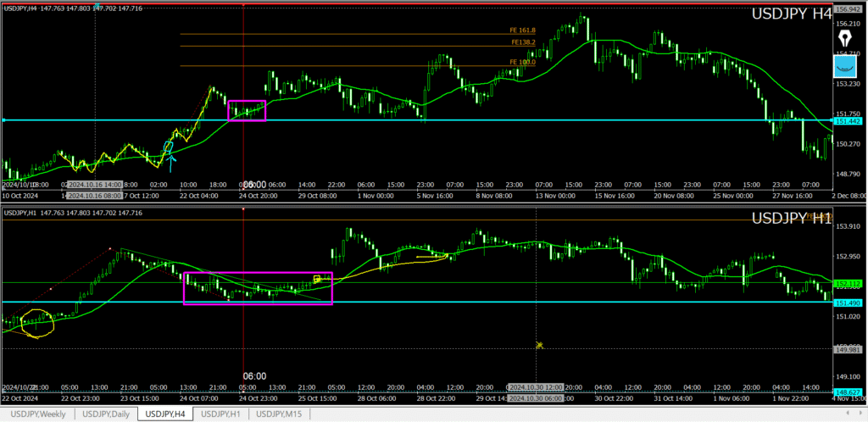
Task: Select the small yellow square on H1 chart
Action: [317, 279]
